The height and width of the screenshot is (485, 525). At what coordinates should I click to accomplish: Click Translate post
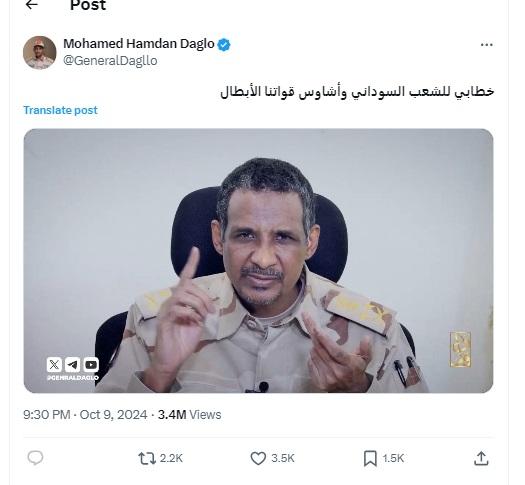point(60,110)
